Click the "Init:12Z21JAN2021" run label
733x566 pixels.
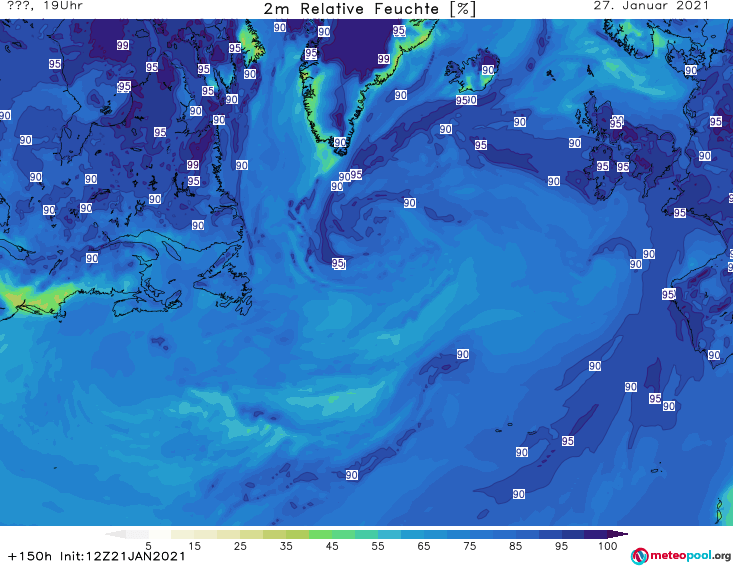tap(122, 556)
